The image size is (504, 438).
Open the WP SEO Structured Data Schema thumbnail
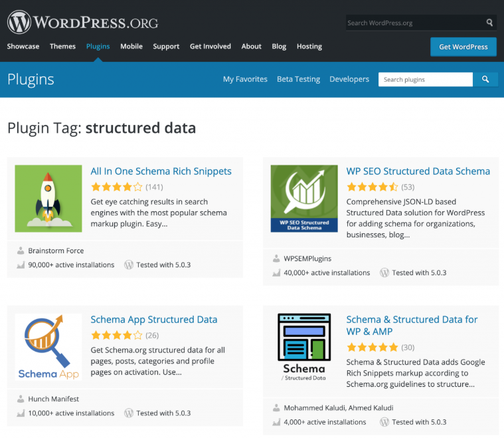[304, 199]
